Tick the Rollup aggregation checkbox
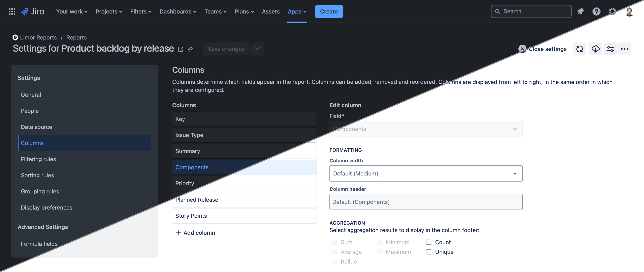The image size is (644, 272). coord(334,262)
